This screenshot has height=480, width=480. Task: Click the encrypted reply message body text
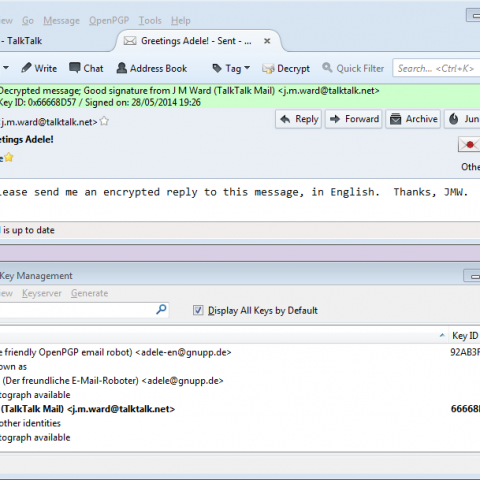(234, 192)
